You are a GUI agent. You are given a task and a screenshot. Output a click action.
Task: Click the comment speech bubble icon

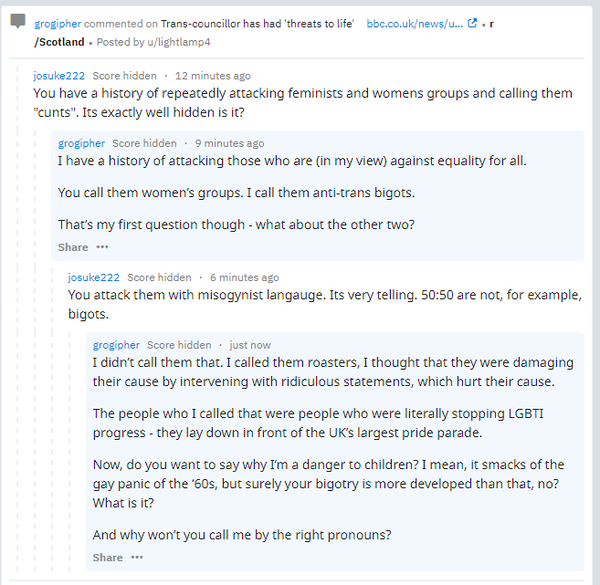[x=18, y=22]
